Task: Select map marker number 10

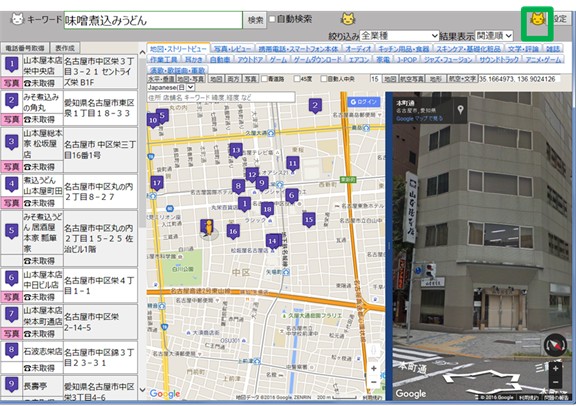Action: tap(153, 120)
